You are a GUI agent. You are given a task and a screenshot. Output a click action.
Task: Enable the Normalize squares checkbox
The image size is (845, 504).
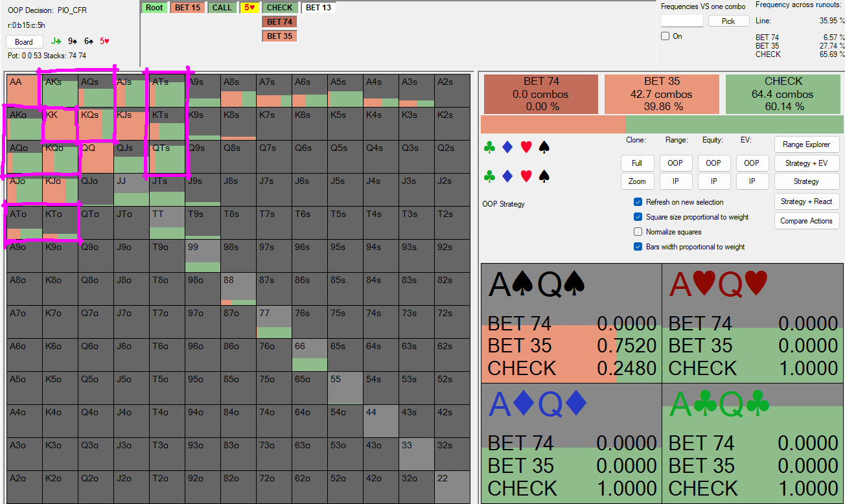point(638,232)
